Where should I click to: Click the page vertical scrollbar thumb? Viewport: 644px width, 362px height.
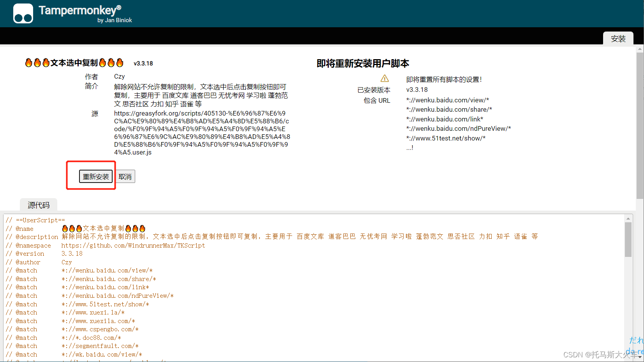640,125
